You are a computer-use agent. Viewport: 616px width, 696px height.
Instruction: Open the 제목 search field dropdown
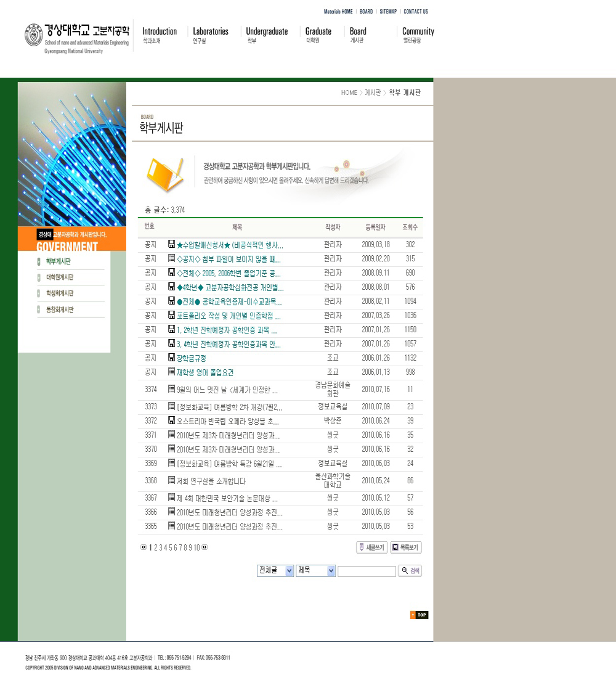pyautogui.click(x=315, y=571)
